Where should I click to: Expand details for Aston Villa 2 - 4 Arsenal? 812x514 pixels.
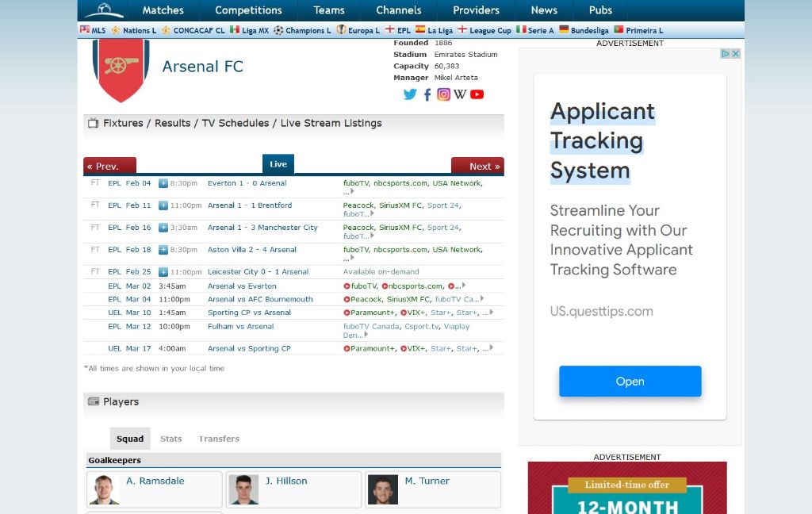point(163,250)
